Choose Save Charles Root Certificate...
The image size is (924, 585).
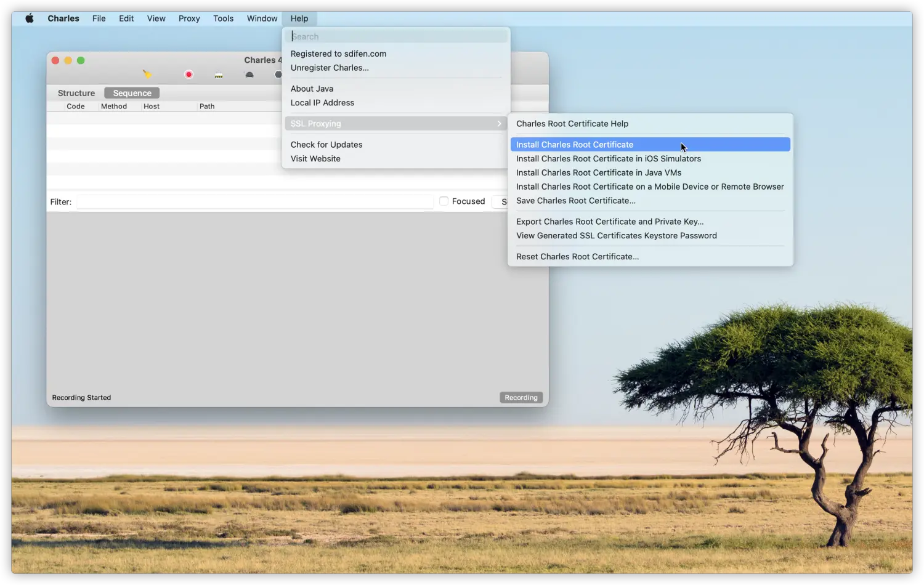point(650,201)
